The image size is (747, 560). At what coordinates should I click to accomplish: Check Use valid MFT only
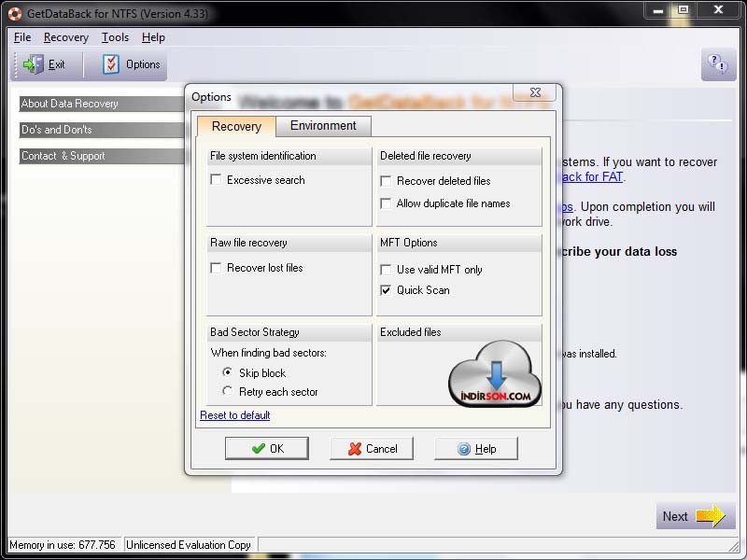click(386, 270)
